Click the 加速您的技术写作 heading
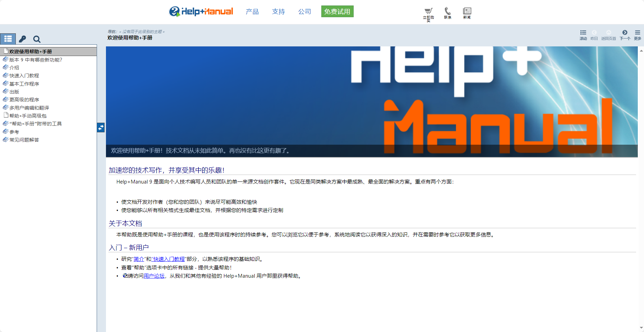Screen dimensions: 644x332 [x=167, y=170]
